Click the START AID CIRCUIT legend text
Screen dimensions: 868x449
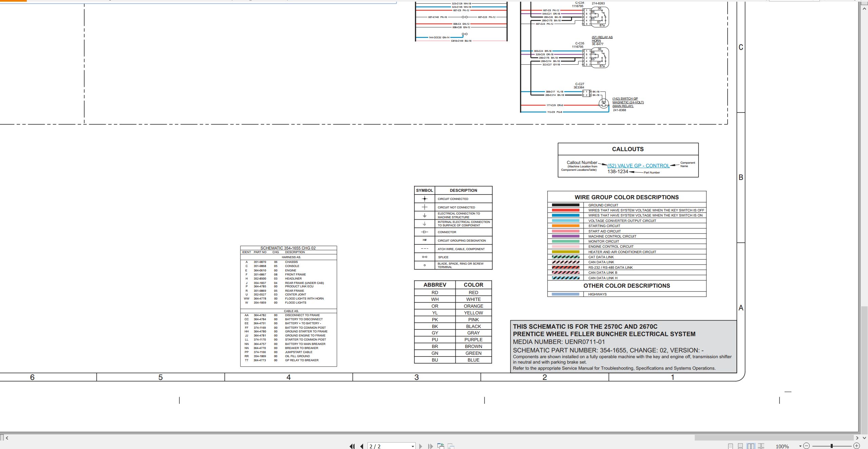tap(605, 231)
